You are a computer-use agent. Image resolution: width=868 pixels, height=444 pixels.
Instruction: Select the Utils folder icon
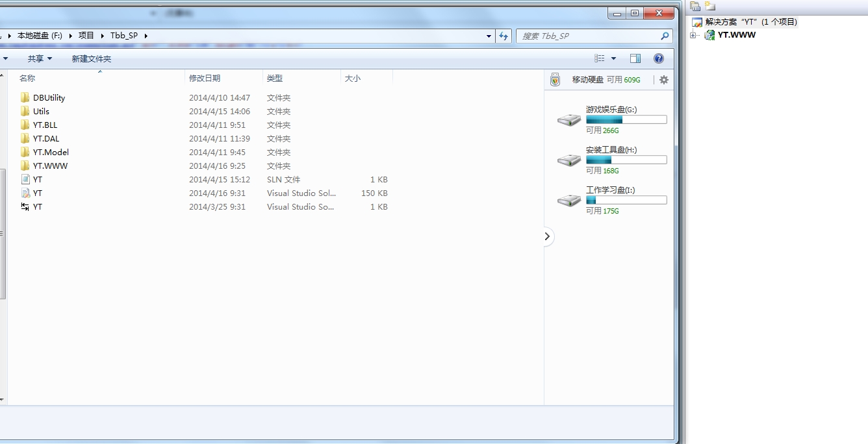[x=25, y=111]
